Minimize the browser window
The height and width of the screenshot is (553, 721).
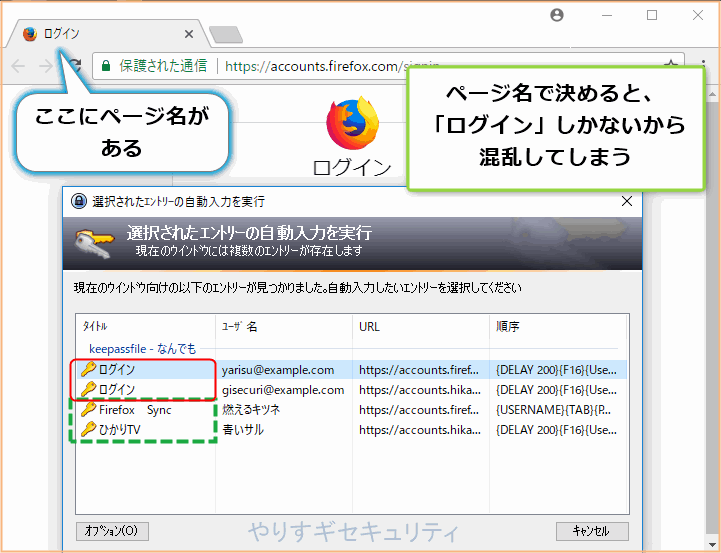coord(607,16)
